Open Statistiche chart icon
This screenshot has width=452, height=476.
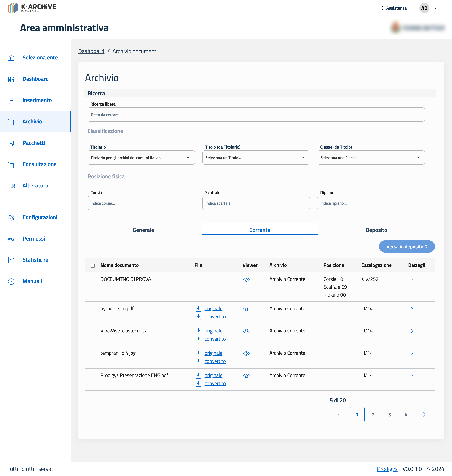11,260
